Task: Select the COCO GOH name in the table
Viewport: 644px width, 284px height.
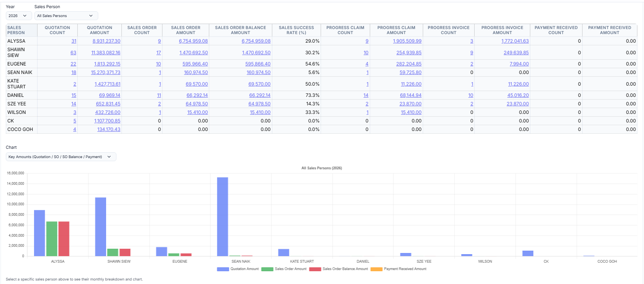Action: 20,129
